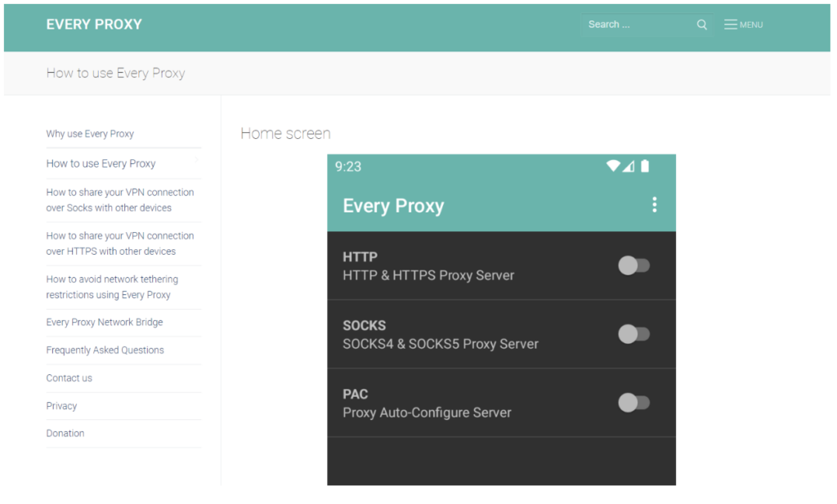Click the EVERY PROXY site logo
This screenshot has width=837, height=504.
tap(94, 25)
